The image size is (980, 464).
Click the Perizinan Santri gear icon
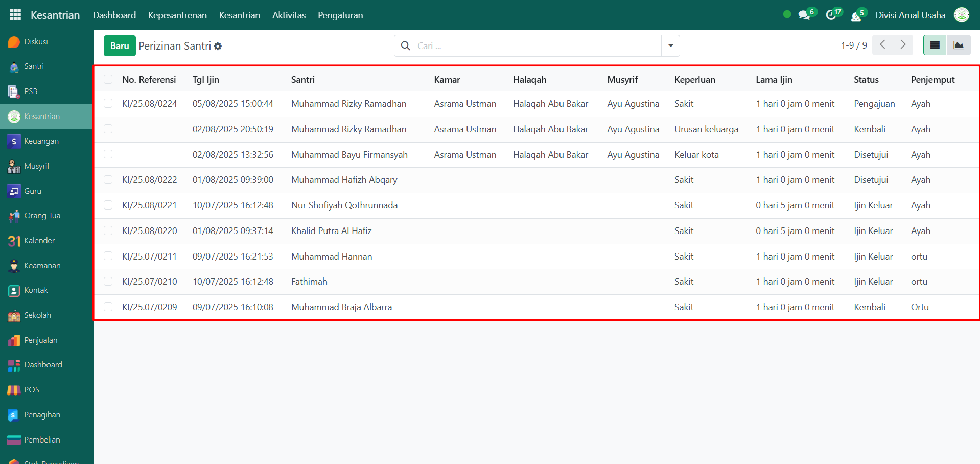click(218, 47)
